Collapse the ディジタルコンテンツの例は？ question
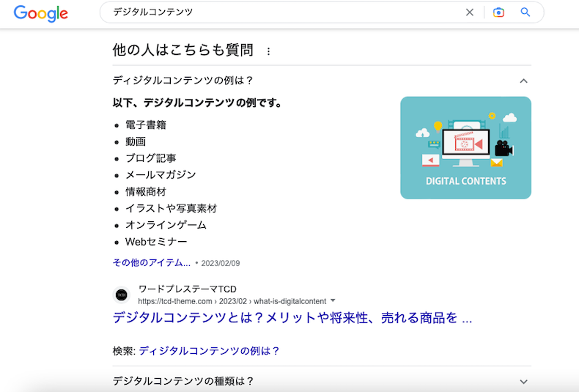Viewport: 579px width, 392px height. (x=523, y=81)
